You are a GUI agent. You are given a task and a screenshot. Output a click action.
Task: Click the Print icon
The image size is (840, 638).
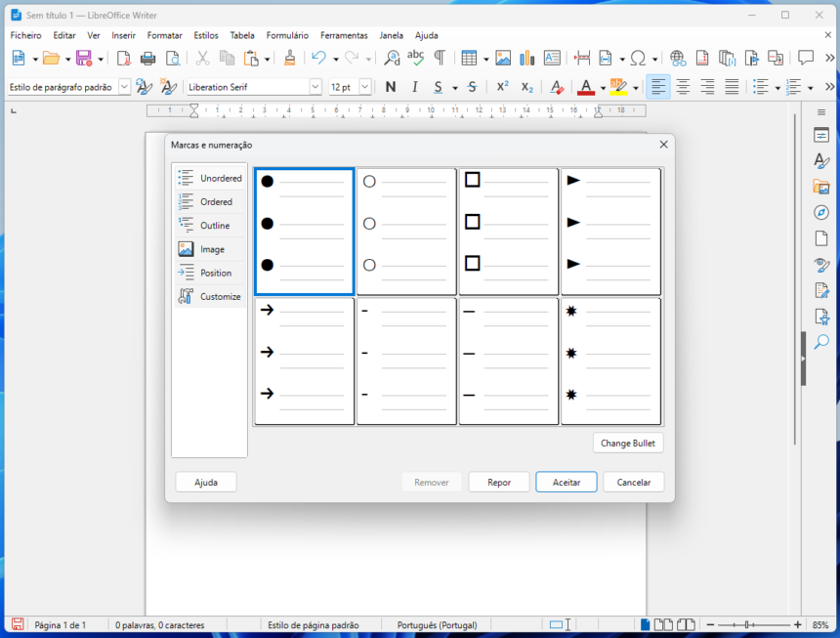click(147, 58)
